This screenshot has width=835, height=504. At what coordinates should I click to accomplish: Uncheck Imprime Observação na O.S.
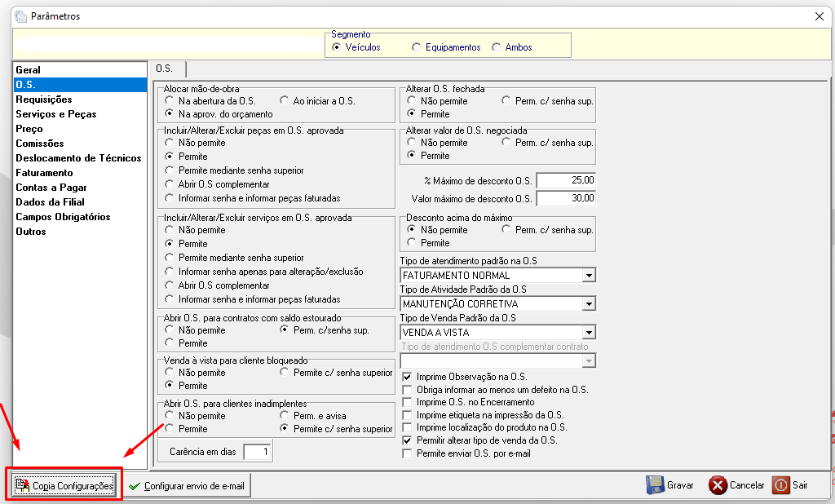pos(408,377)
